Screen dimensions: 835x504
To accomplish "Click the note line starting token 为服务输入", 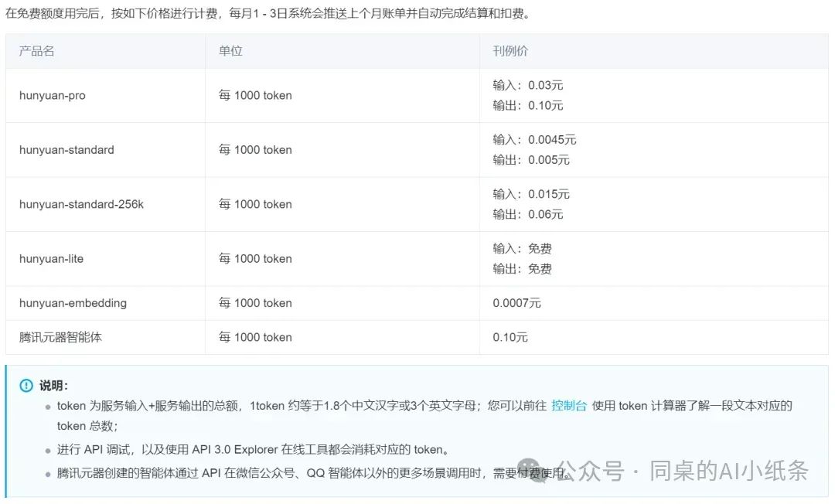I will tap(424, 416).
